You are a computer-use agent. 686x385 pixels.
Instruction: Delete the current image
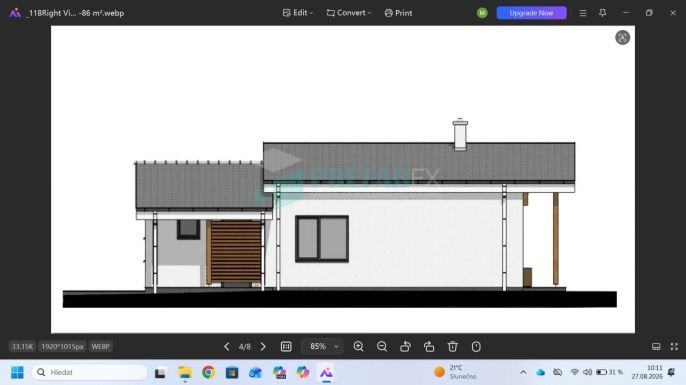(x=452, y=346)
